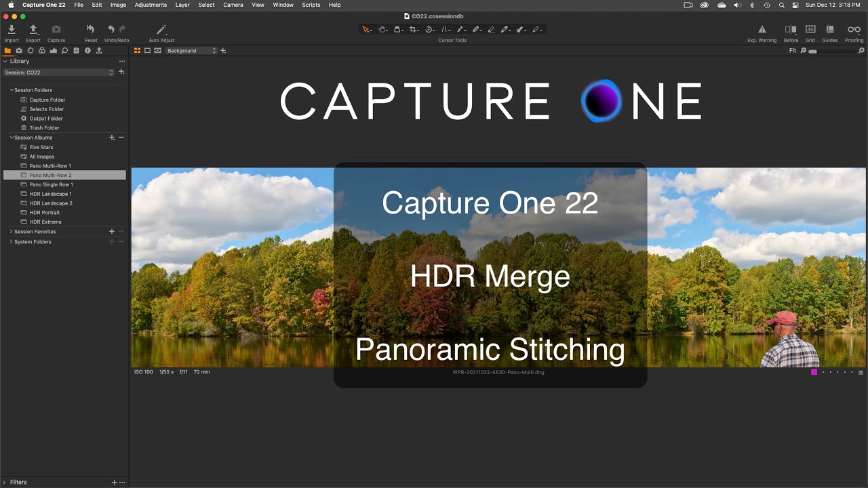The height and width of the screenshot is (488, 868).
Task: Toggle proof margin eye icon
Action: click(x=158, y=50)
